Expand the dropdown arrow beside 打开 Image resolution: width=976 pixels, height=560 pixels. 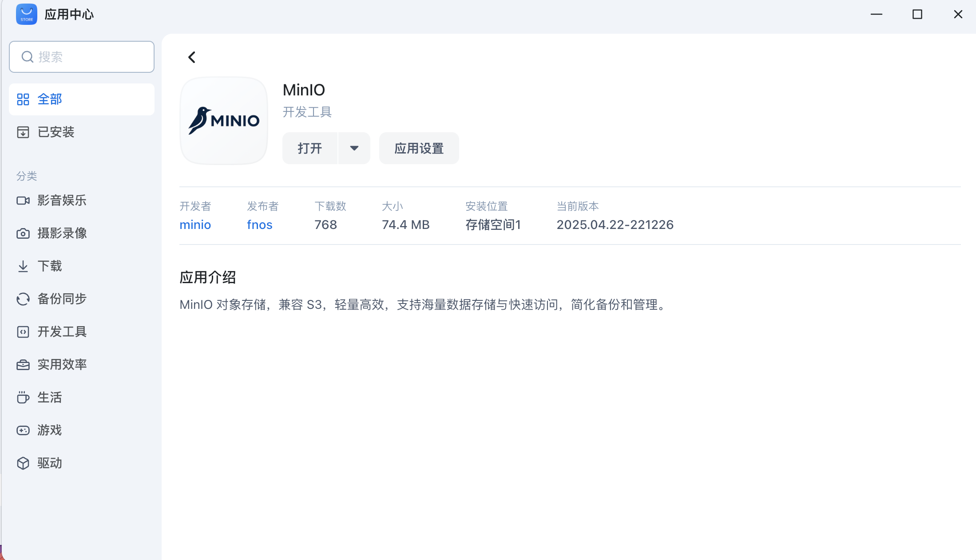(x=354, y=148)
